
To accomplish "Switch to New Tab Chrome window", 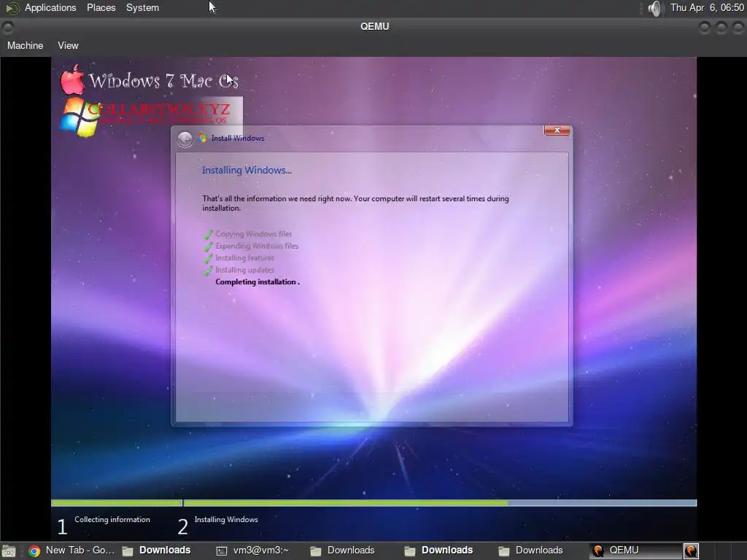I will [x=71, y=551].
